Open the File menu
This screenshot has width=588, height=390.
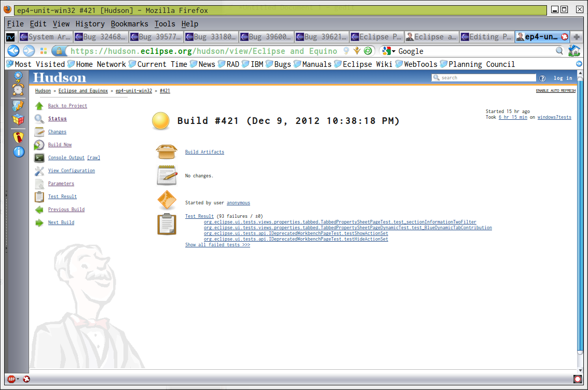pyautogui.click(x=16, y=24)
